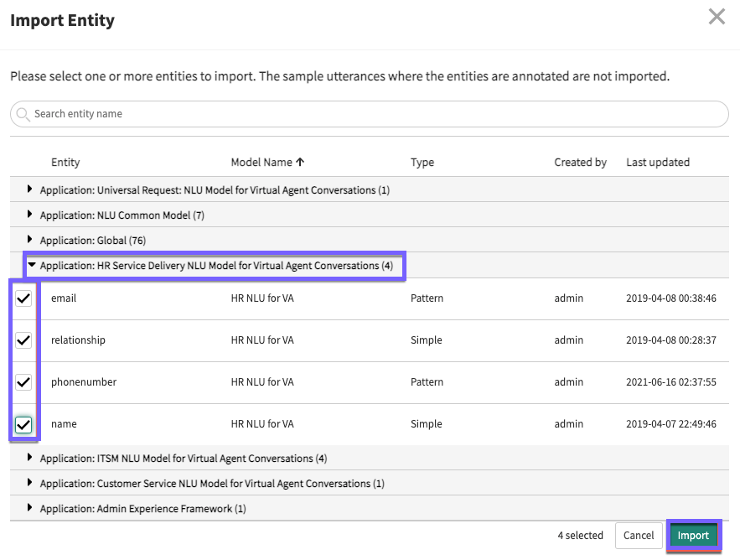Screen dimensions: 740x560
Task: Expand the NLU Common Model group
Action: tap(29, 215)
